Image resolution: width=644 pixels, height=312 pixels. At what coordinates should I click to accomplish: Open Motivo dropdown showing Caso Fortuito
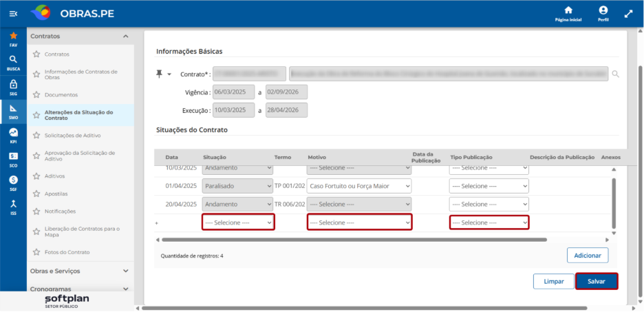[359, 186]
